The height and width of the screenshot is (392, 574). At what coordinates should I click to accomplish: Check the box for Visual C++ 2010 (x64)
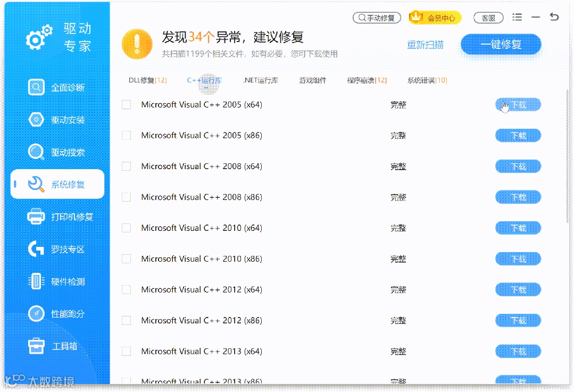point(126,228)
